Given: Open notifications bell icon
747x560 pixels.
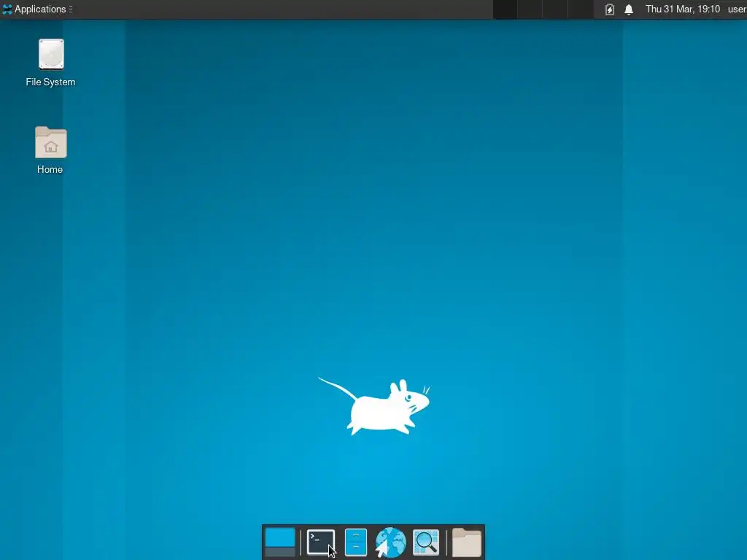Looking at the screenshot, I should (629, 9).
